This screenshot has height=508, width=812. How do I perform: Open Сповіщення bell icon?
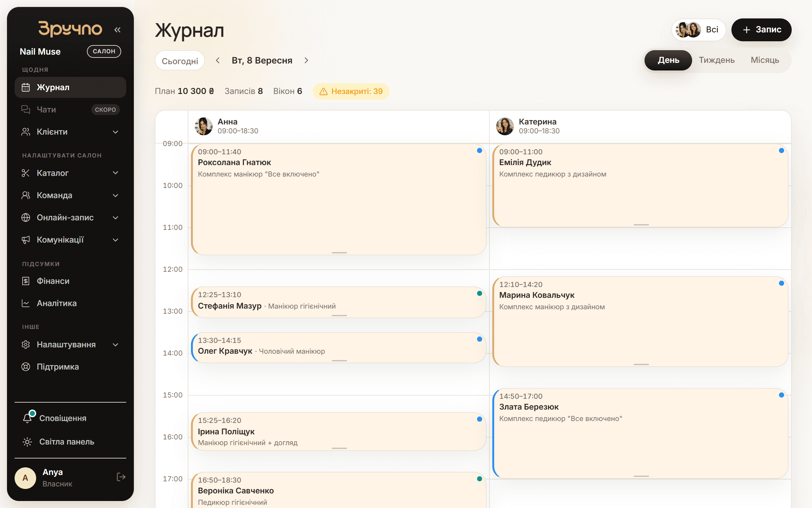[28, 418]
